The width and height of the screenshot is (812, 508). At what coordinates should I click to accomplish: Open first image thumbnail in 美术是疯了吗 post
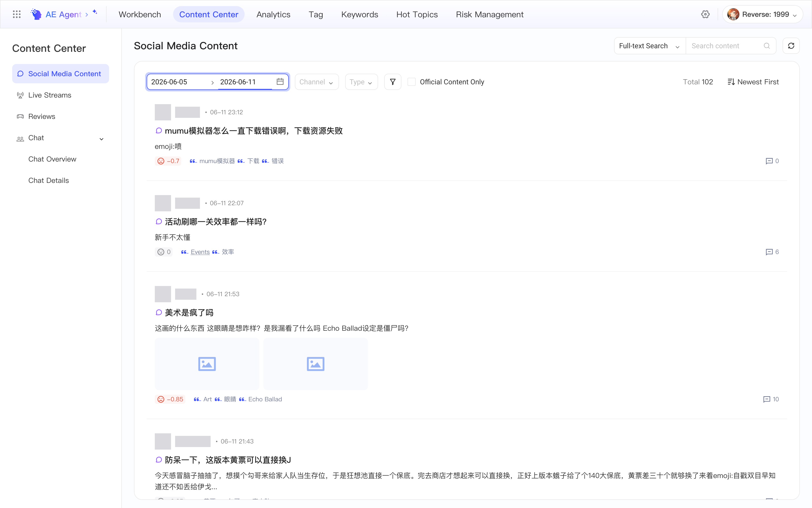(207, 364)
